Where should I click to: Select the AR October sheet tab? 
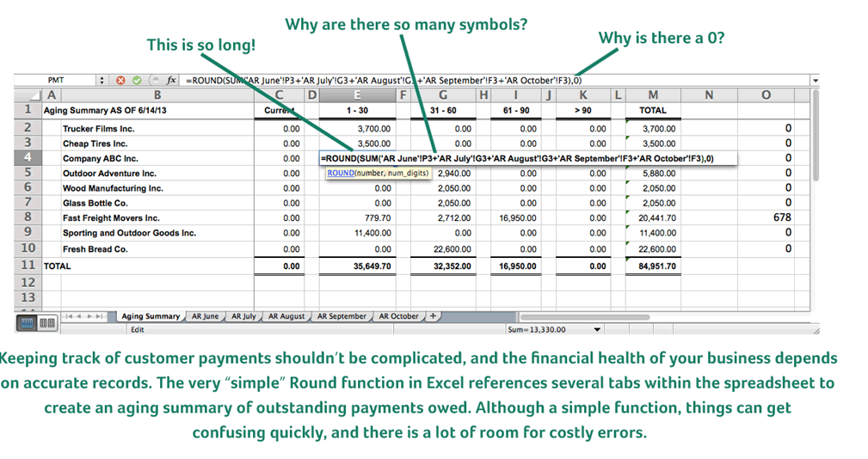pos(398,316)
